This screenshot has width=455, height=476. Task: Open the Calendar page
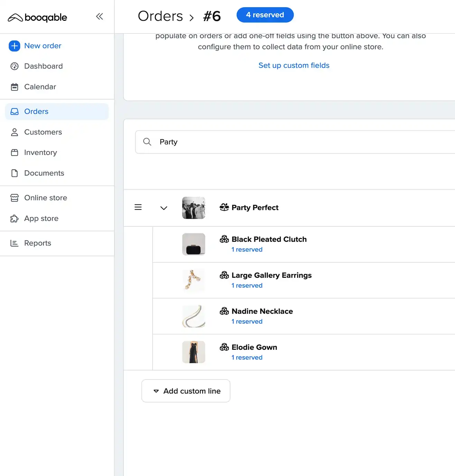pos(40,87)
